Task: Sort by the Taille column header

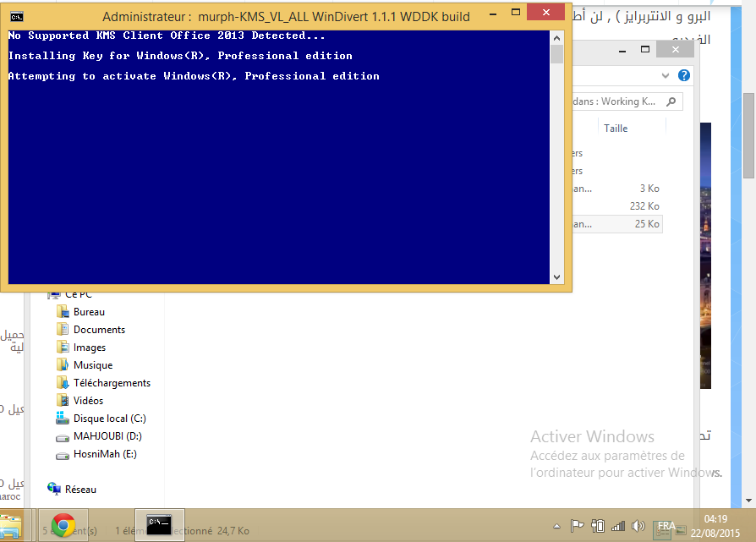Action: pyautogui.click(x=616, y=129)
